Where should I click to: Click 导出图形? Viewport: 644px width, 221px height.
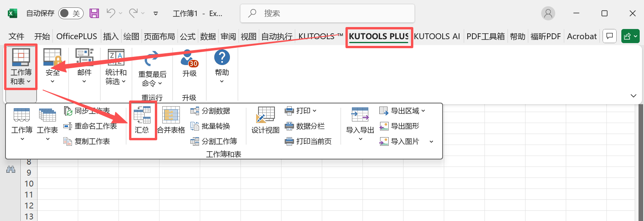pos(400,126)
